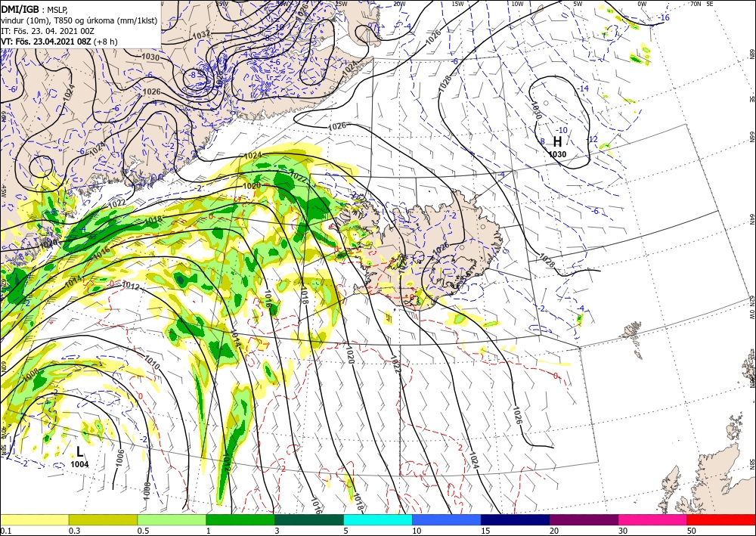This screenshot has width=756, height=536.
Task: Choose the navy 15–20 legend swatch
Action: (x=516, y=519)
